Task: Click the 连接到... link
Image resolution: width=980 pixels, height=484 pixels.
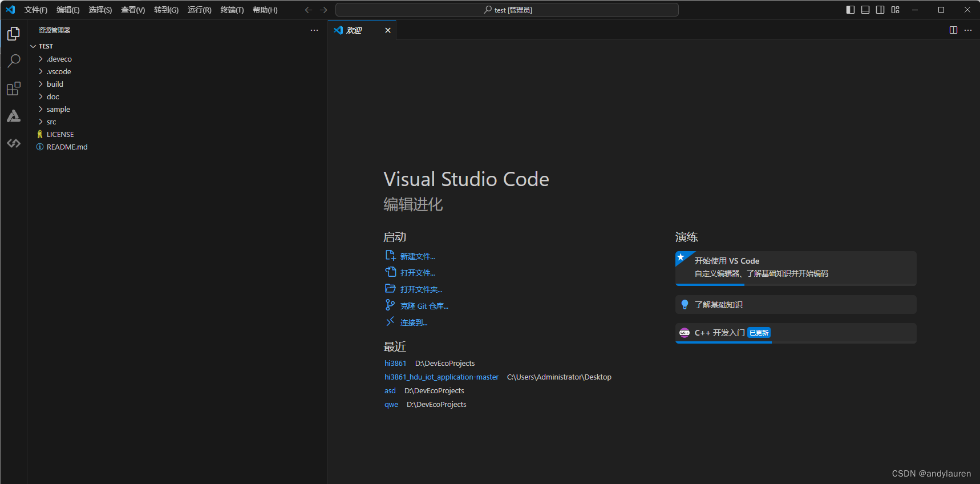Action: [x=414, y=322]
